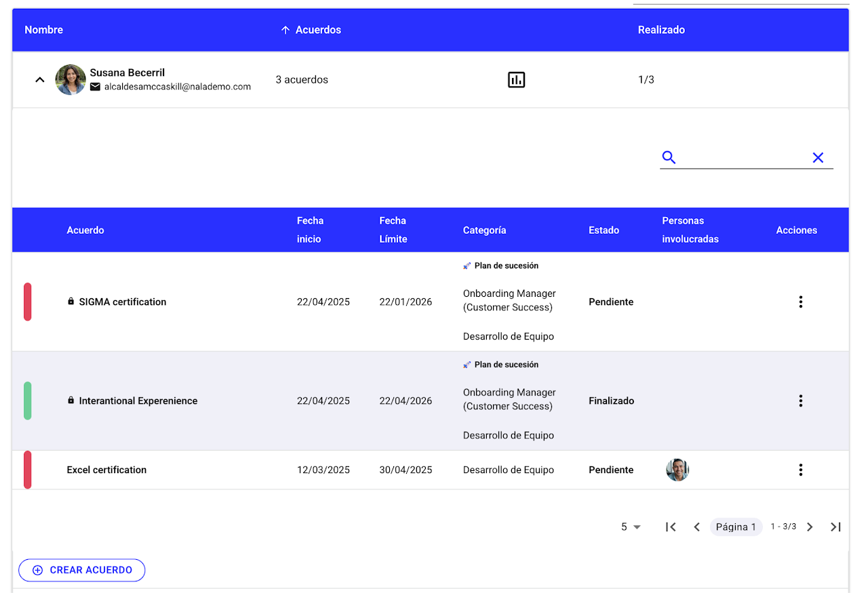Click green status bar of Interantional Experenience

pos(28,401)
